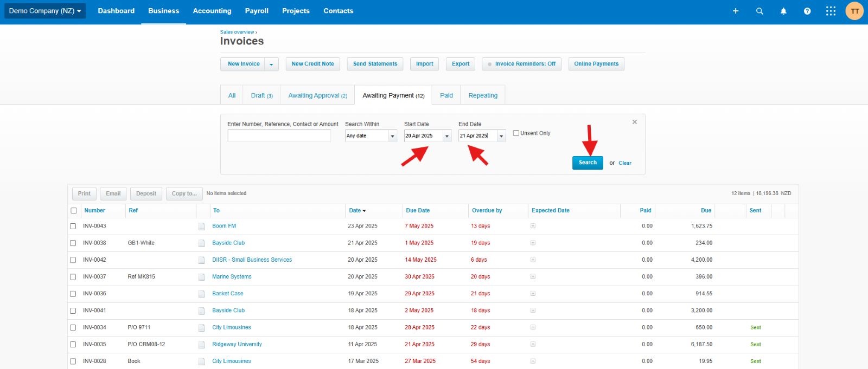Image resolution: width=868 pixels, height=369 pixels.
Task: Click the New Credit Note button
Action: click(x=313, y=64)
